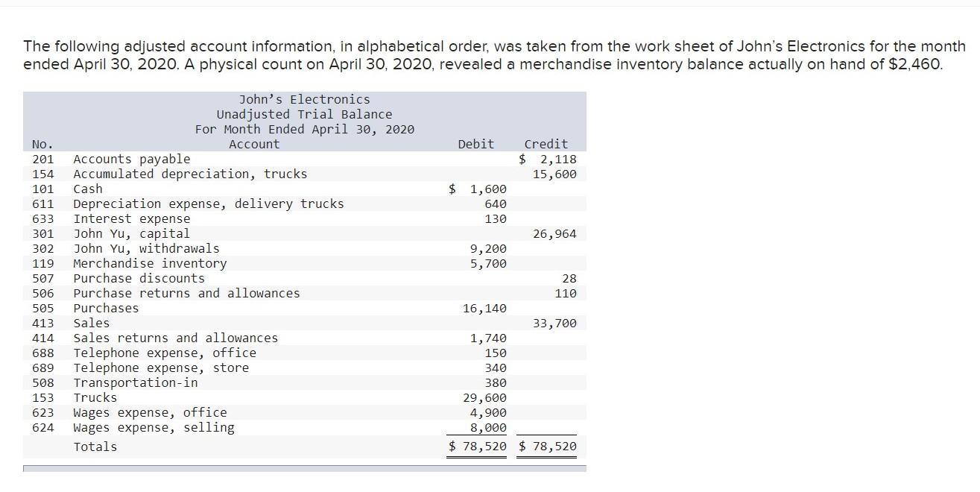This screenshot has width=980, height=492.
Task: Click the No. column header
Action: (42, 144)
